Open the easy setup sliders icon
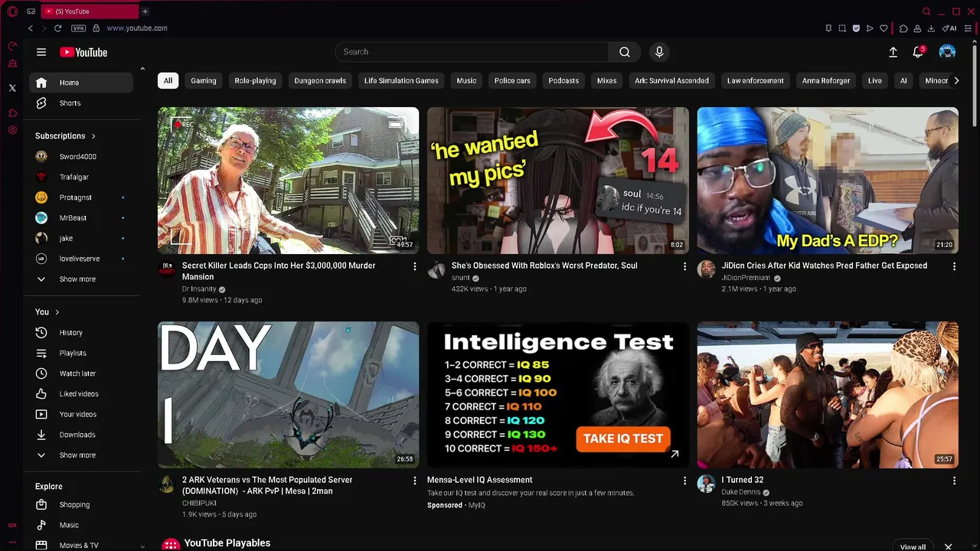 pyautogui.click(x=968, y=28)
